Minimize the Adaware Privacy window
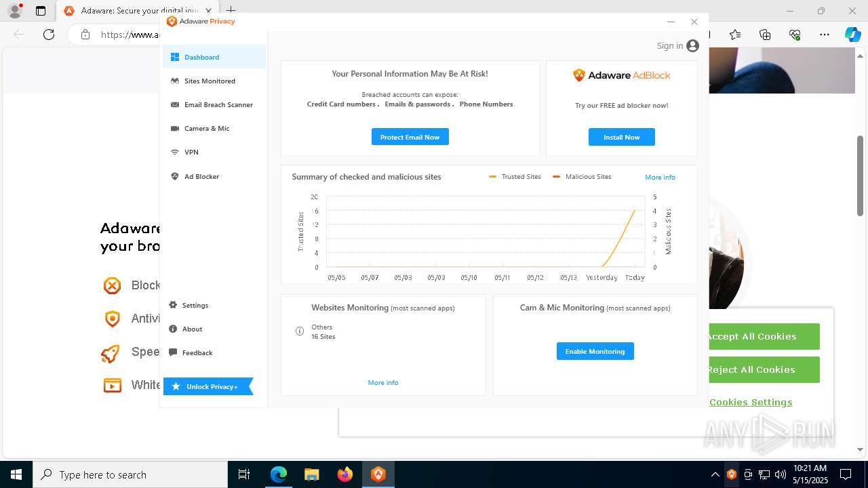868x488 pixels. (x=671, y=22)
